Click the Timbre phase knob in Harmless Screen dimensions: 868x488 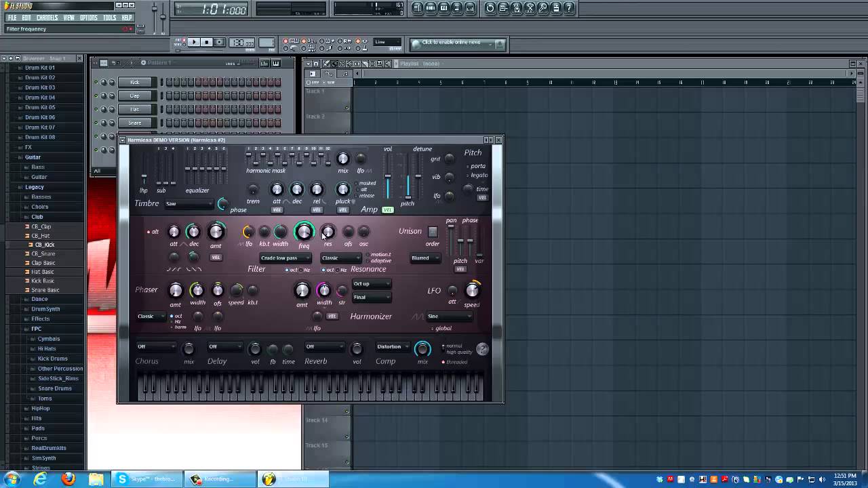pos(222,204)
